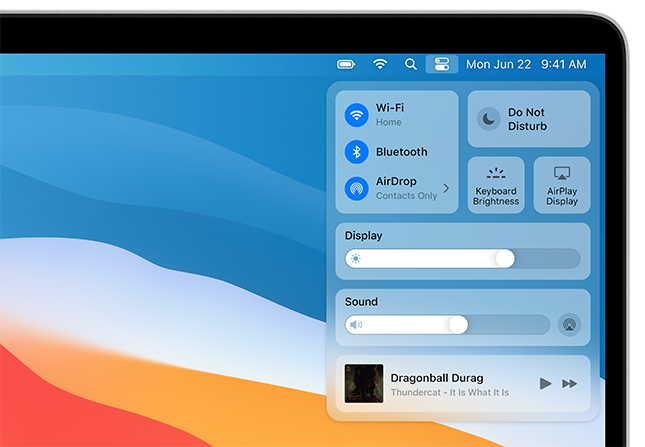645x447 pixels.
Task: Click the Display brightness slider knob
Action: [505, 259]
